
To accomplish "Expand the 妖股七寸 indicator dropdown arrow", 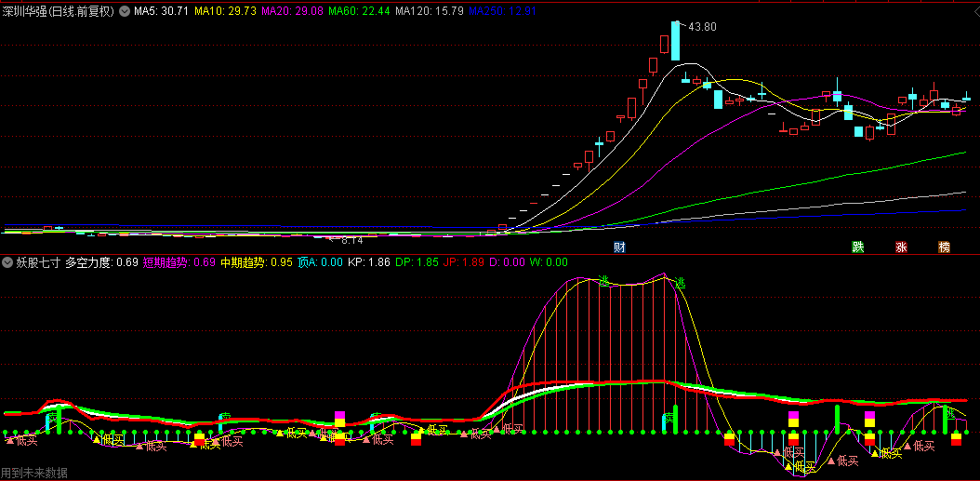I will [7, 262].
